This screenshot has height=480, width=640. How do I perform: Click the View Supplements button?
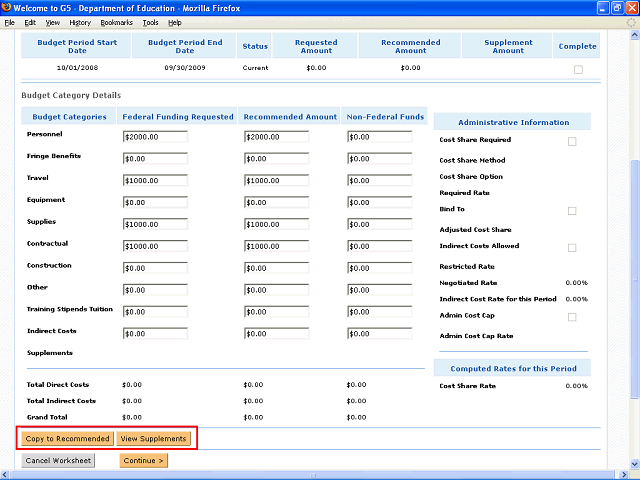[153, 439]
